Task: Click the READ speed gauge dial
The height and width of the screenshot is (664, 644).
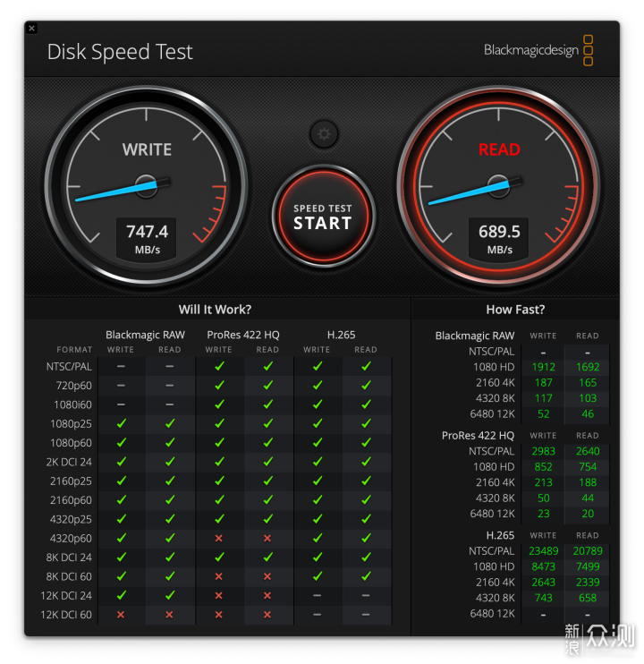Action: 499,186
